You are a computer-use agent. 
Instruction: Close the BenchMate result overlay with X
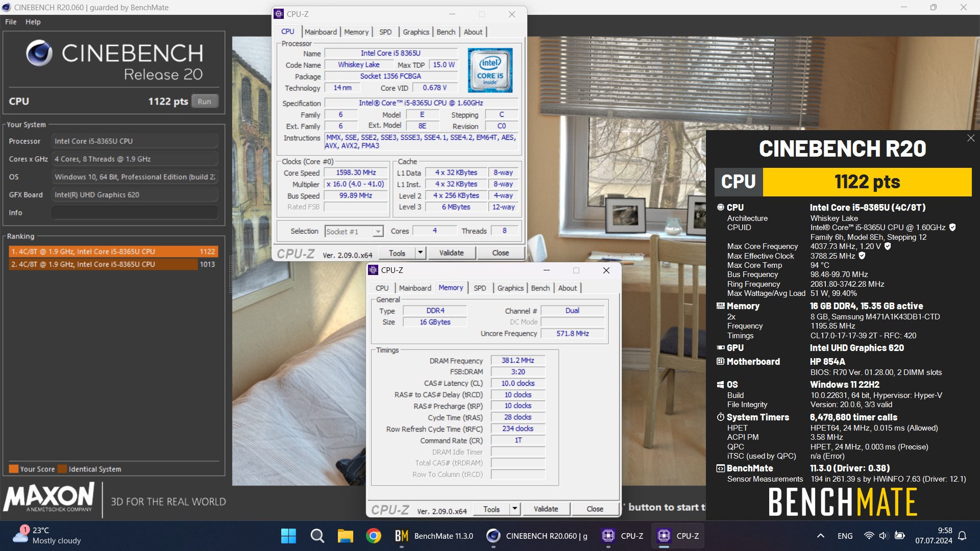[x=971, y=138]
